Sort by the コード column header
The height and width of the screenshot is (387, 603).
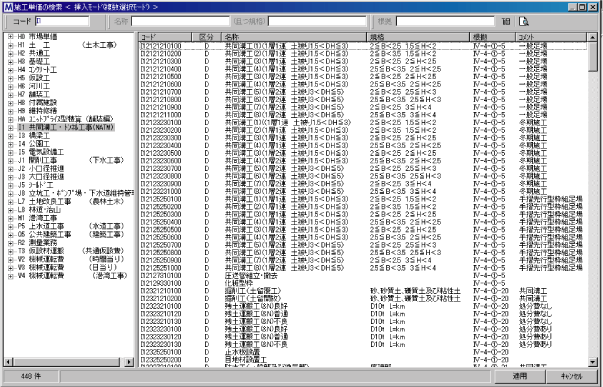click(x=165, y=37)
